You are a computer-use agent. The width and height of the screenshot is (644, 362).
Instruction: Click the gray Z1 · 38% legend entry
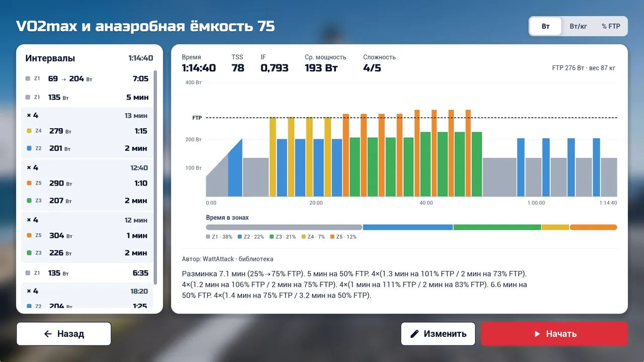[x=219, y=237]
